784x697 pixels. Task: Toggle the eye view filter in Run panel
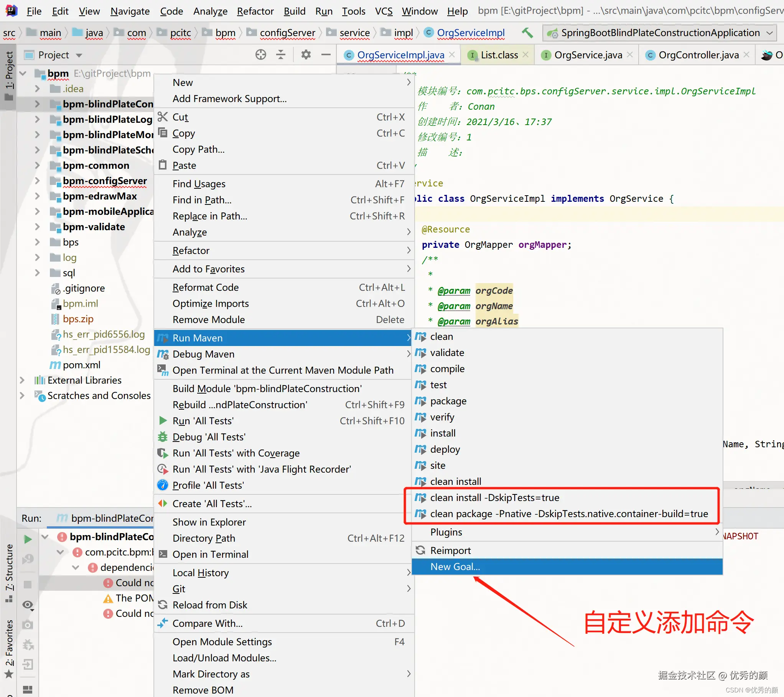[x=28, y=605]
